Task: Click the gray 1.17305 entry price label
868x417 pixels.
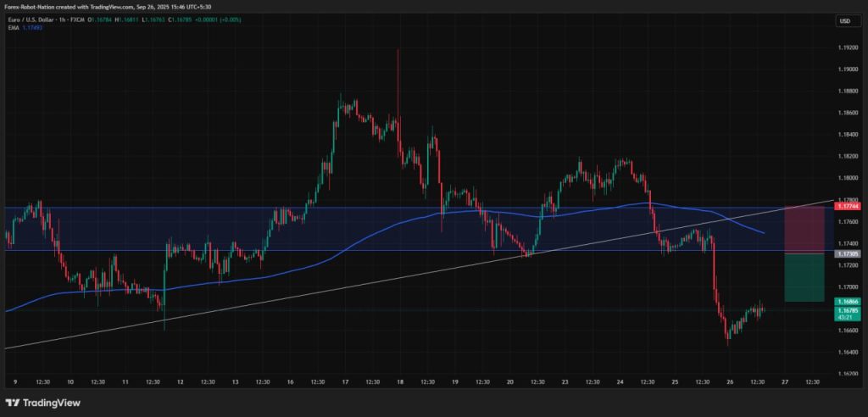Action: pos(847,254)
